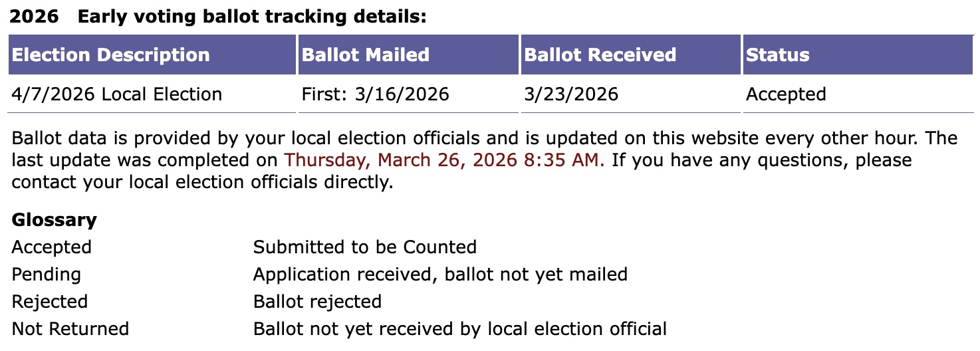Screen dimensions: 980x351
Task: Click the Ballot rejected definition
Action: 317,302
